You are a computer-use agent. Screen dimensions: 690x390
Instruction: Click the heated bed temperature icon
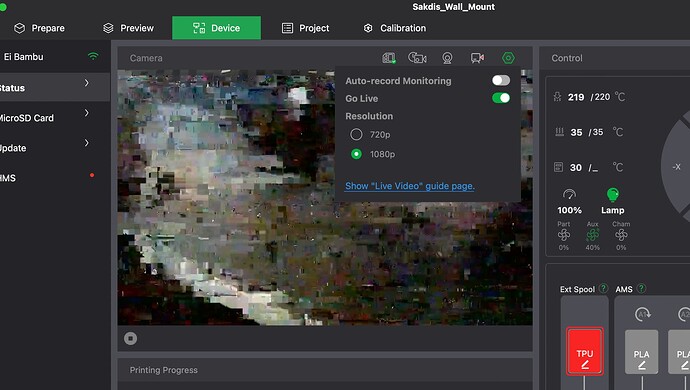(x=559, y=132)
